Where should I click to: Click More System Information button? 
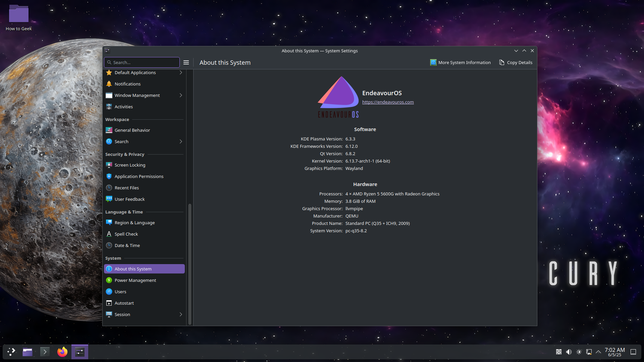[x=460, y=63]
